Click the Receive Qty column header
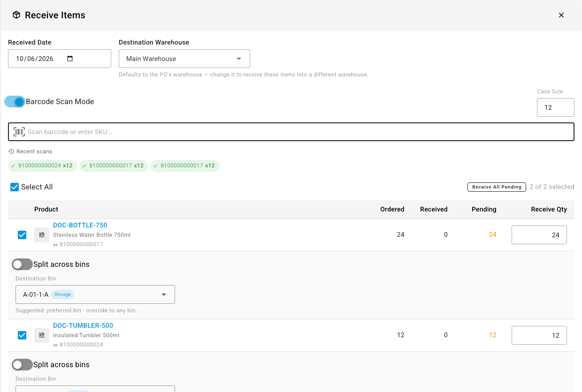582x392 pixels. click(x=549, y=209)
